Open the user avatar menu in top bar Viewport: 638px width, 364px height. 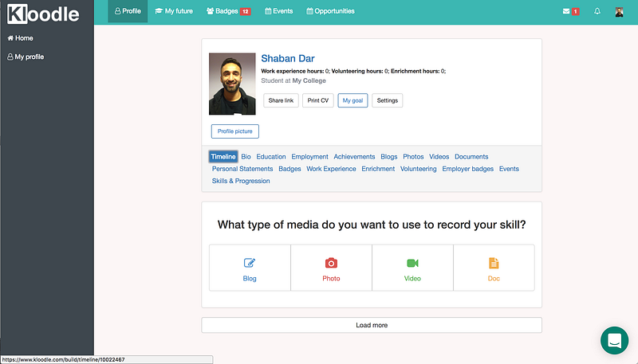coord(619,12)
